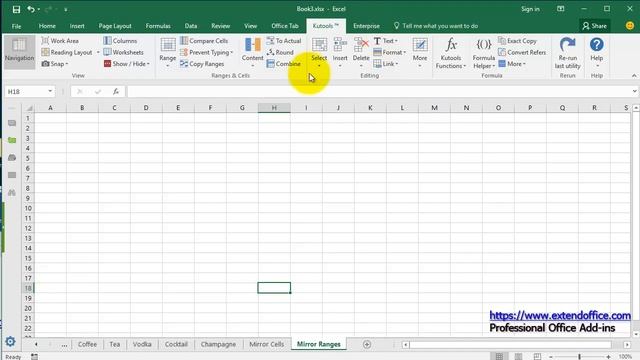Screen dimensions: 640x360
Task: Re-run the last utility
Action: pos(567,53)
